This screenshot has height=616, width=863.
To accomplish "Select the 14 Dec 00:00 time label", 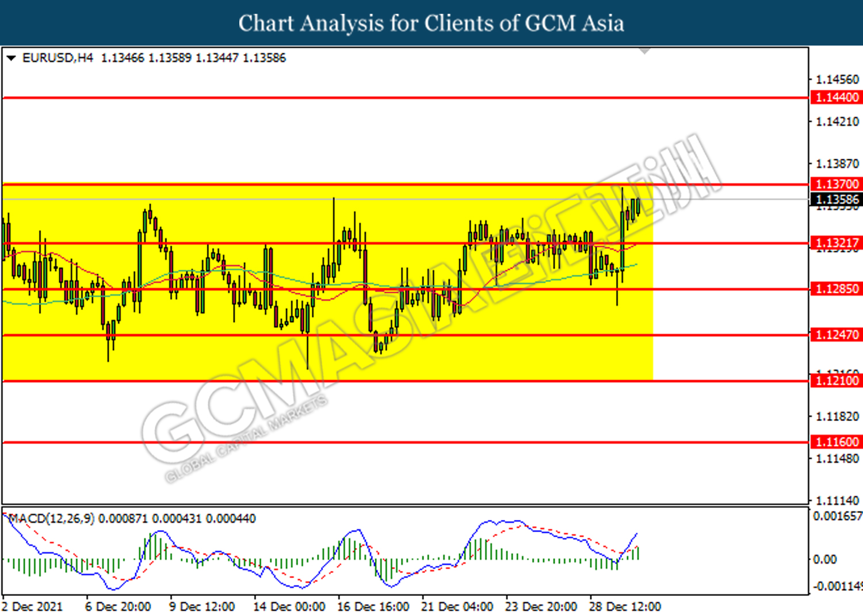I will click(289, 607).
